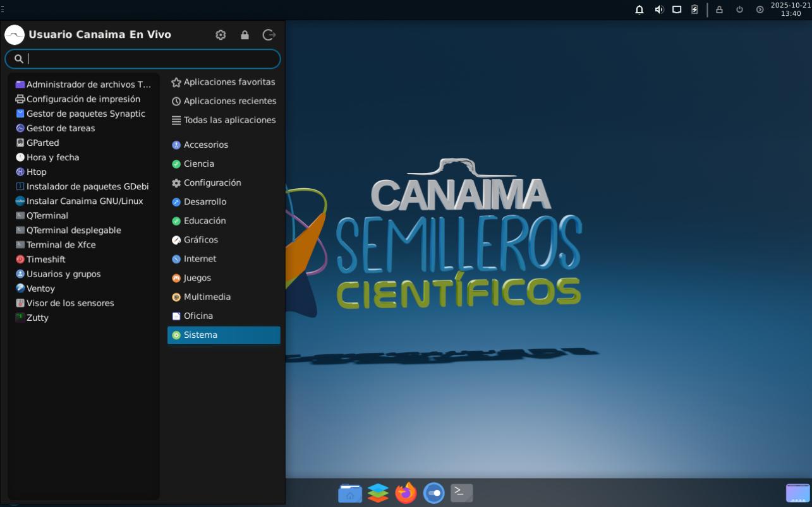
Task: Launch the terminal icon in the dock
Action: pyautogui.click(x=461, y=492)
